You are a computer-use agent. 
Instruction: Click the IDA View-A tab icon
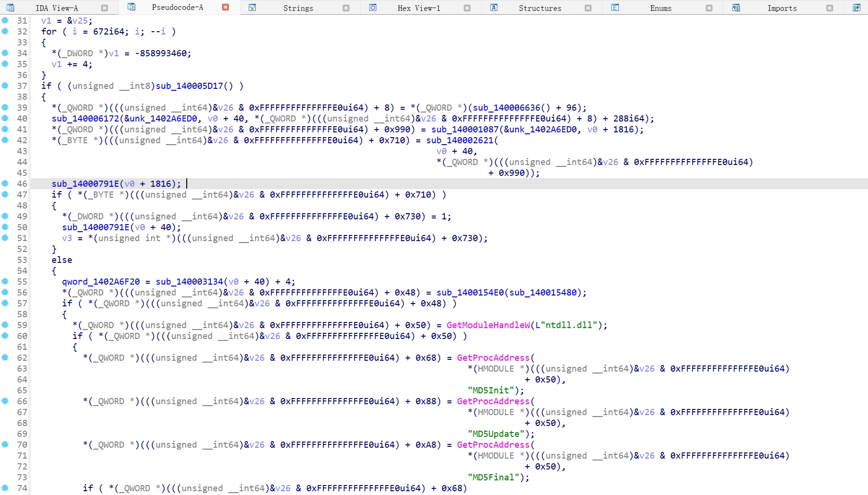[10, 8]
